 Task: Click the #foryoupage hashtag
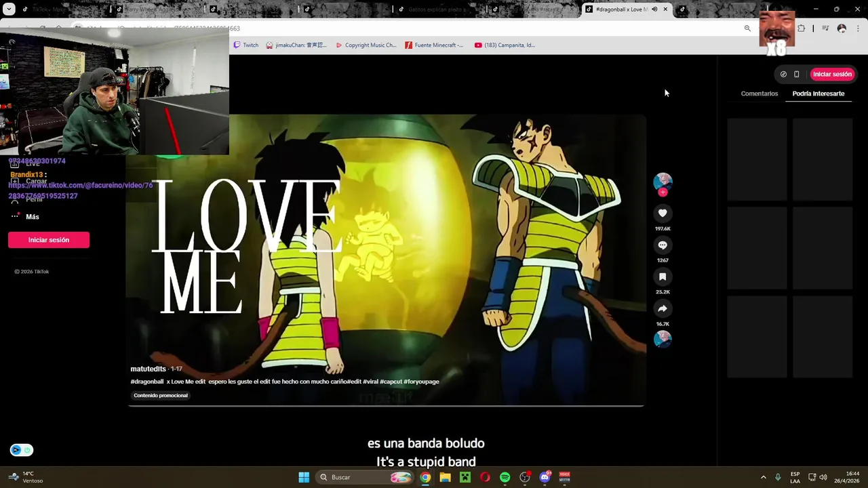[x=421, y=382]
